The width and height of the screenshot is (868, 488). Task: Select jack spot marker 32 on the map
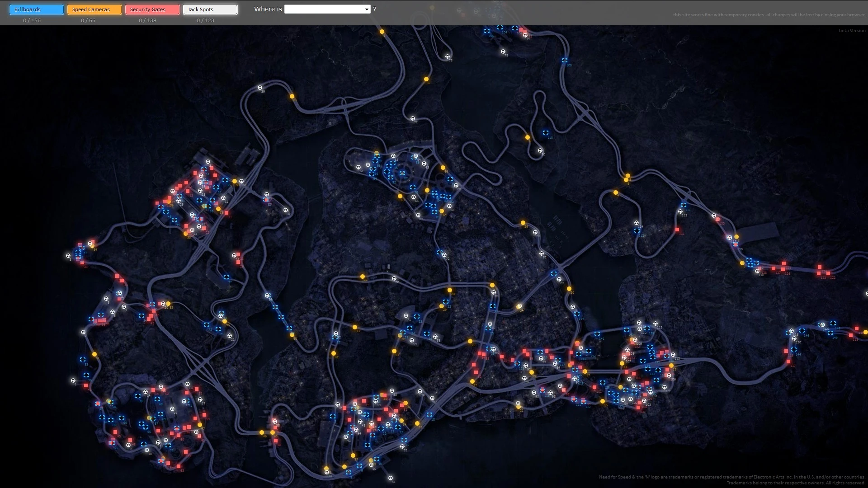coord(223,197)
